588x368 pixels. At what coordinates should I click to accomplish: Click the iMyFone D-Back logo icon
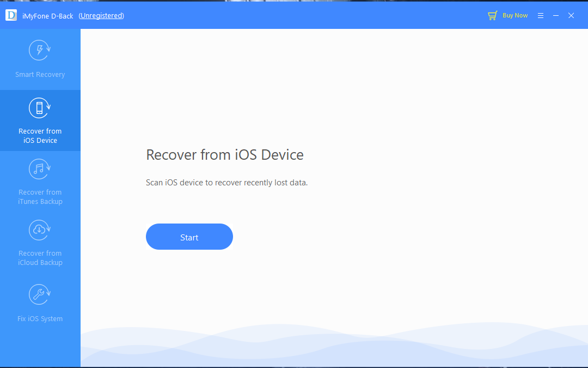(x=11, y=15)
